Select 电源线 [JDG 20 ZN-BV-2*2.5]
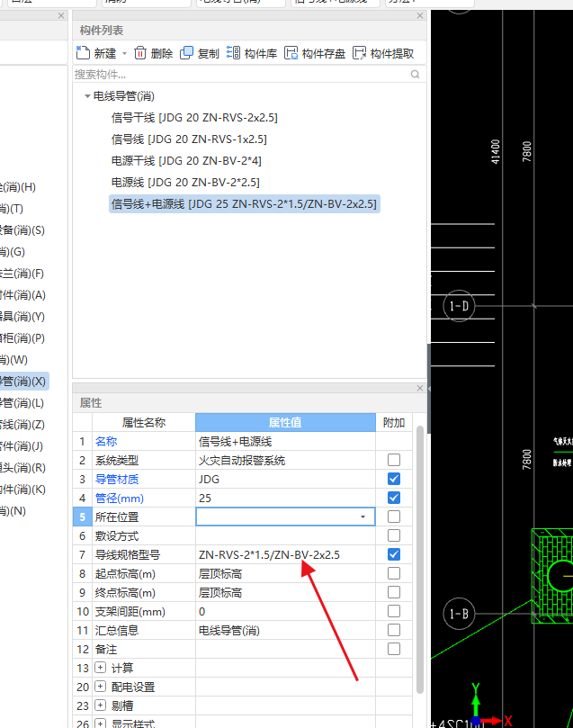 point(185,183)
